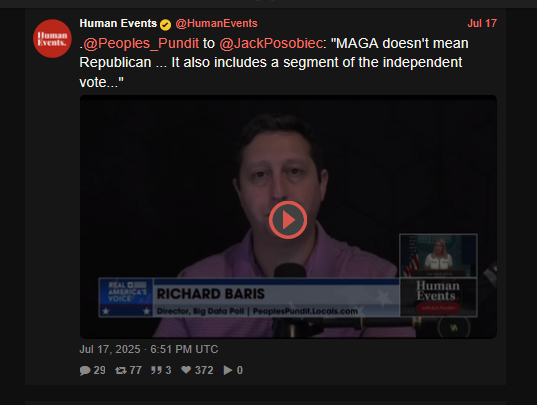
Task: Click the Real America's Voice logo in the video
Action: pyautogui.click(x=126, y=298)
